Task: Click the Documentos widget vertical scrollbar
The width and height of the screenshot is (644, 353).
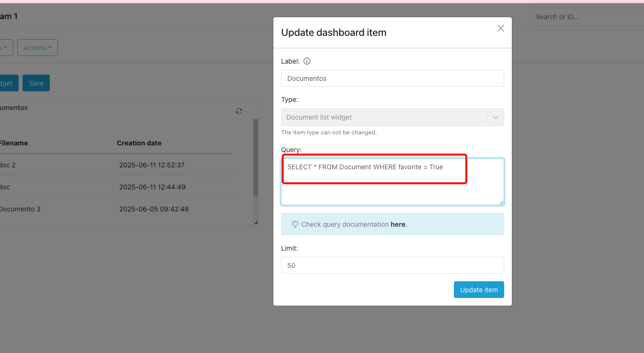Action: point(256,158)
